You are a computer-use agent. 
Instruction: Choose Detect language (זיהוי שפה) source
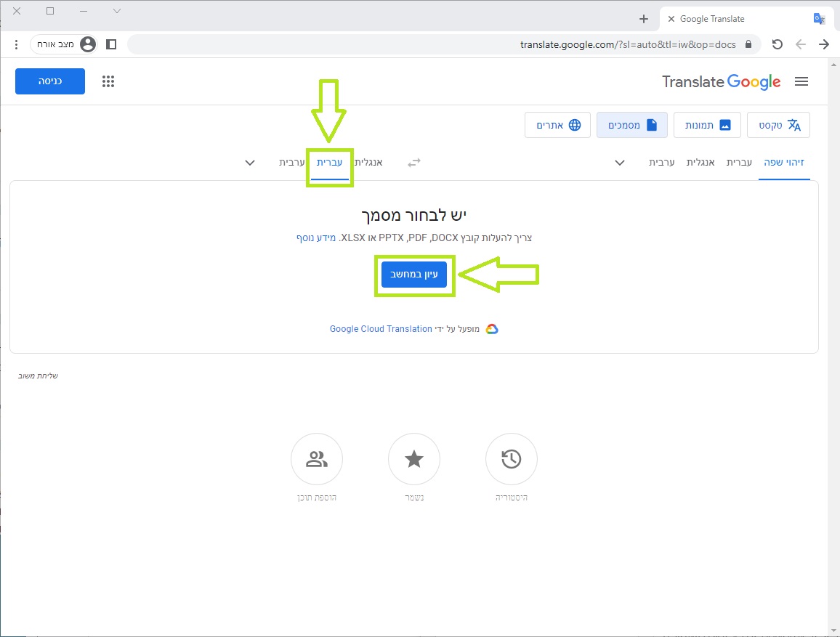click(x=784, y=163)
